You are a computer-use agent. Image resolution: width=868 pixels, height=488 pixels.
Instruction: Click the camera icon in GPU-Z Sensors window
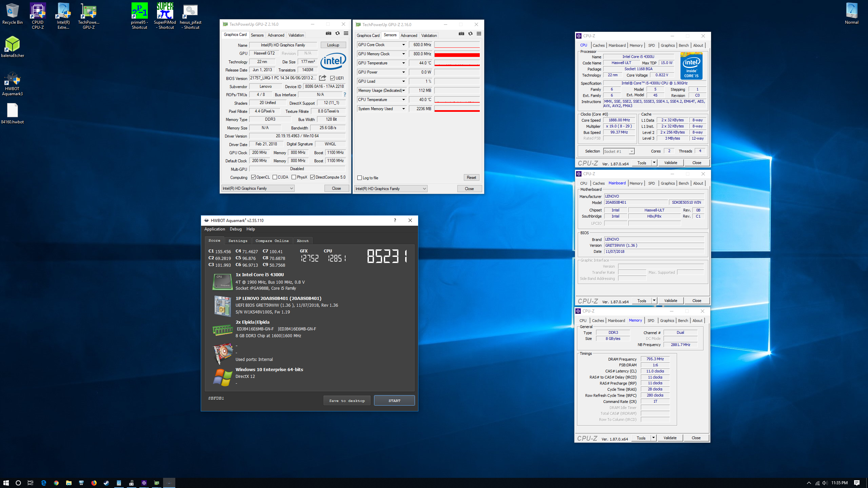(x=461, y=34)
